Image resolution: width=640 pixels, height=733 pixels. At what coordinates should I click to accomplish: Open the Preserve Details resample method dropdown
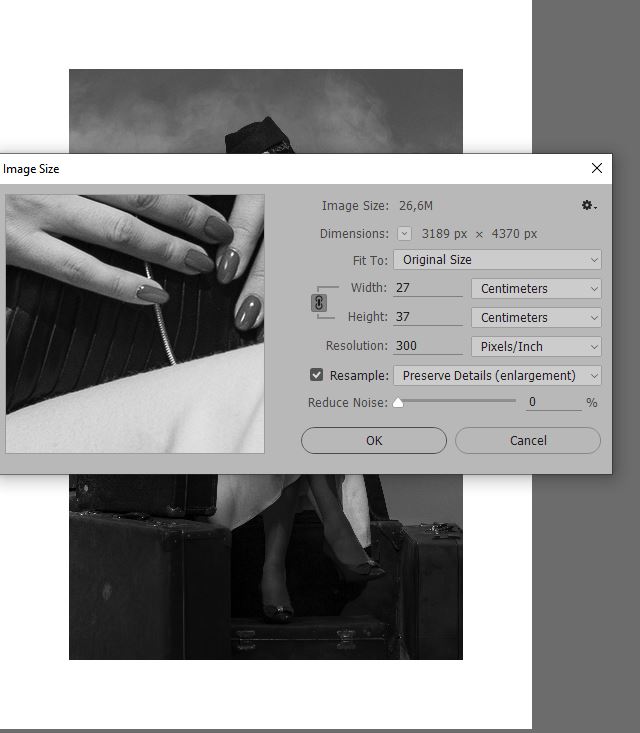point(497,375)
